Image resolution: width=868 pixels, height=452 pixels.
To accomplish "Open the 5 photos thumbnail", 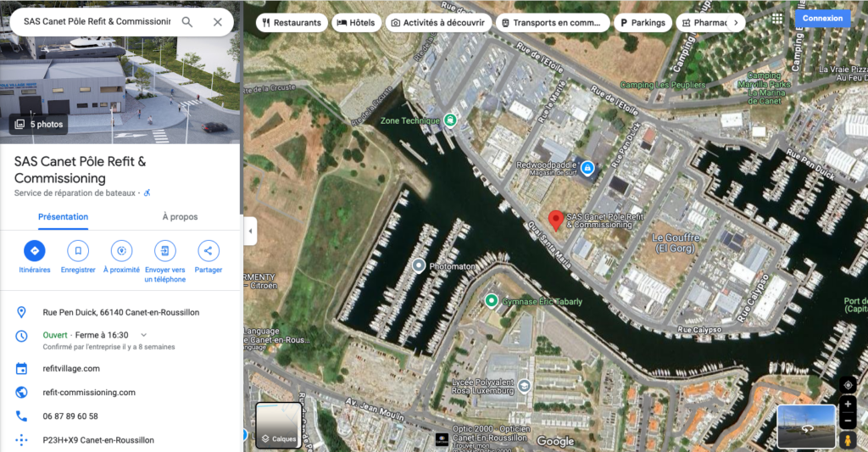I will [39, 124].
